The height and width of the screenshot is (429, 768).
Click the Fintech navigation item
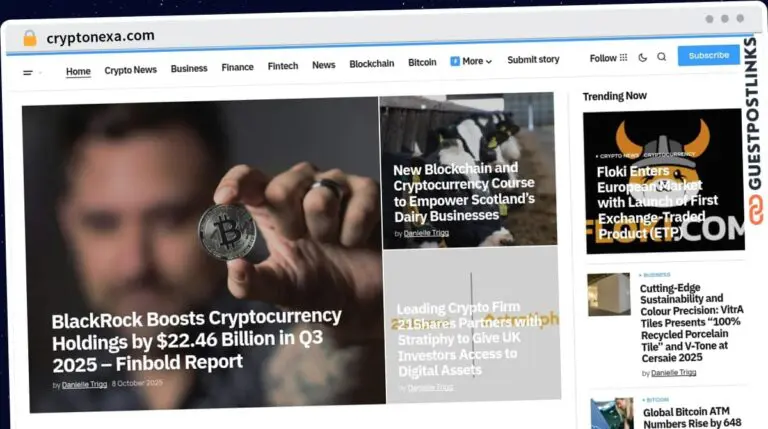coord(283,66)
